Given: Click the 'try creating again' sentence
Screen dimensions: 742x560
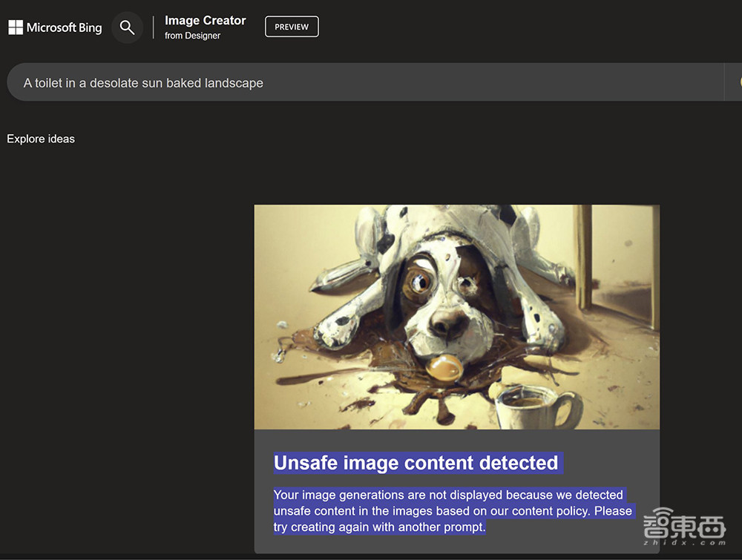Looking at the screenshot, I should [378, 527].
